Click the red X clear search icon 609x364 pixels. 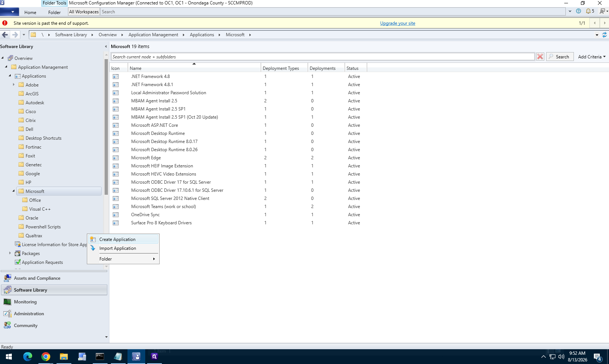point(540,57)
